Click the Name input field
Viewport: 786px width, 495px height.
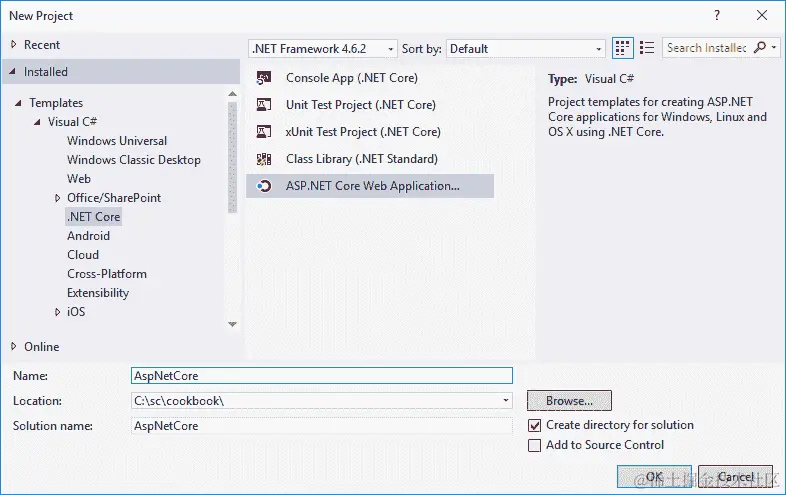pyautogui.click(x=322, y=376)
